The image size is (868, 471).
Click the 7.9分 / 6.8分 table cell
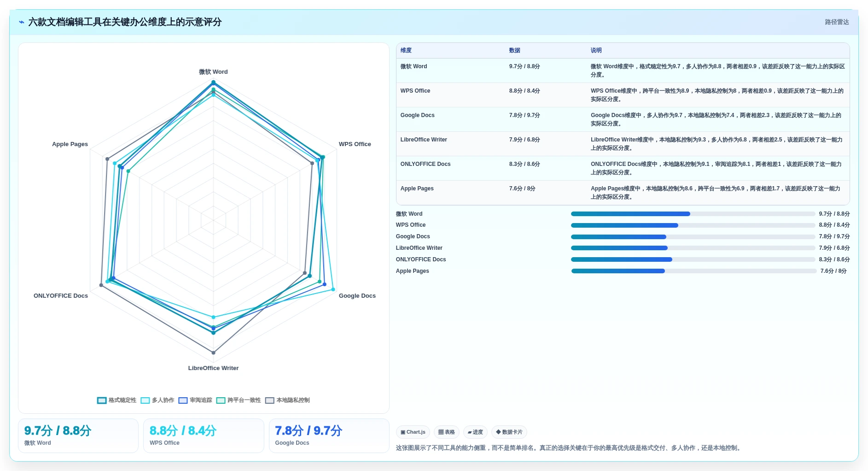(524, 140)
